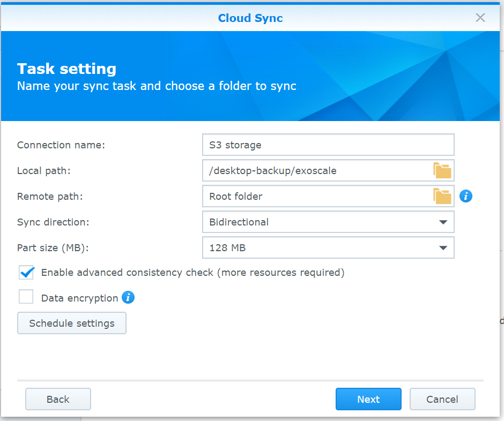Screen dimensions: 504x421
Task: Click the 'Enable advanced consistency check' label text
Action: point(192,273)
